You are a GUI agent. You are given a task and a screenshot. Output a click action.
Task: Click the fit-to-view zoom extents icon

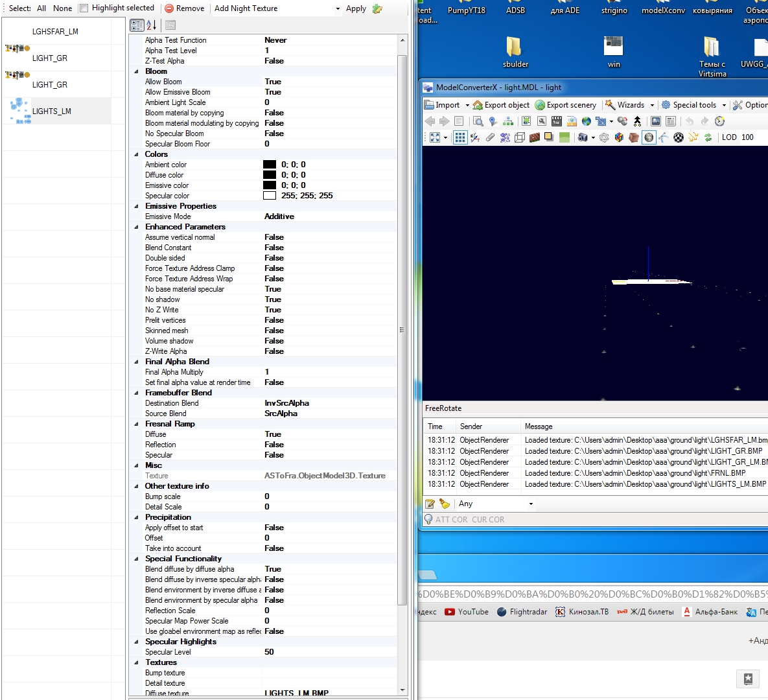click(435, 137)
